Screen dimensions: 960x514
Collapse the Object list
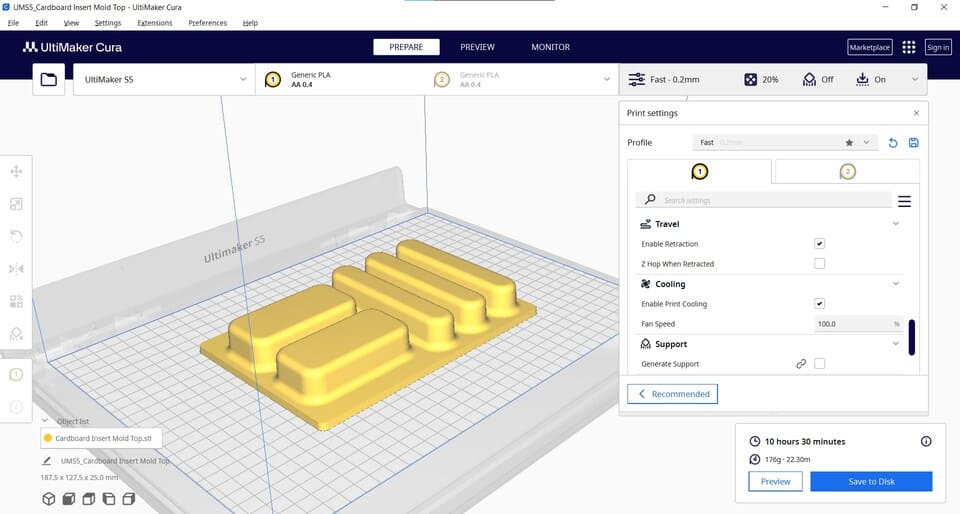(45, 421)
